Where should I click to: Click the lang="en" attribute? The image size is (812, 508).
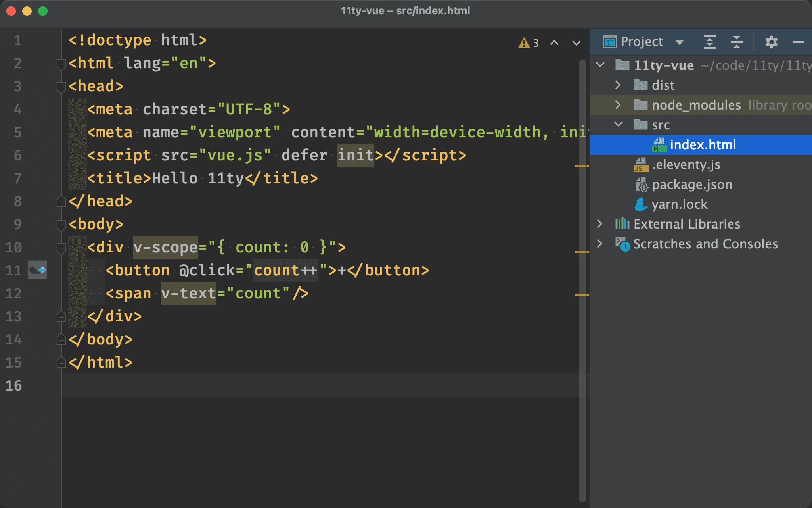pos(165,63)
